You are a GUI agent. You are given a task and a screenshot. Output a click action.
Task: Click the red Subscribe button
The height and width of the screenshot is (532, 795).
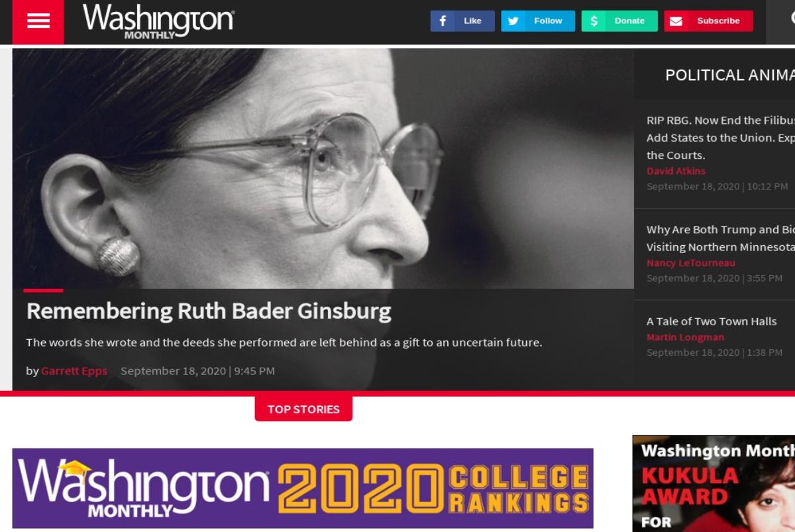point(708,21)
